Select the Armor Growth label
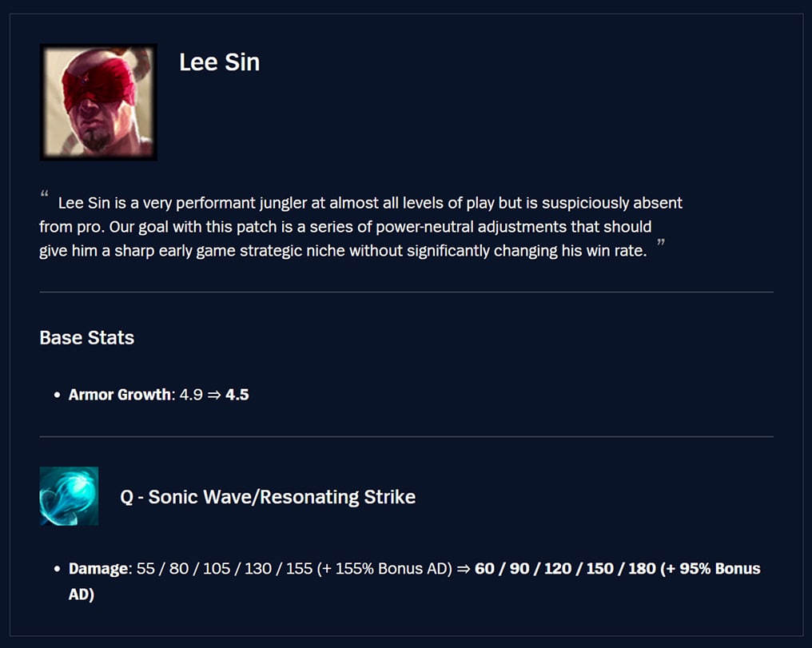Screen dimensions: 812x648 [120, 395]
